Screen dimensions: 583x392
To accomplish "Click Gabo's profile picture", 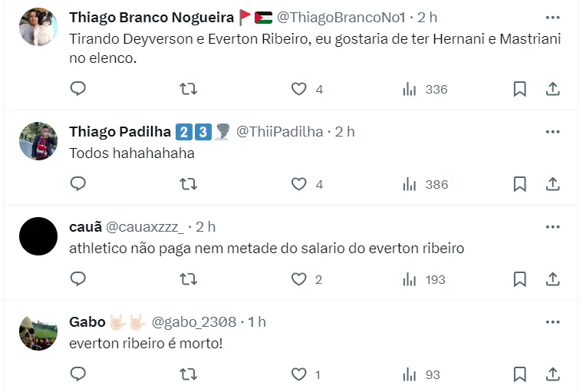I will 38,333.
